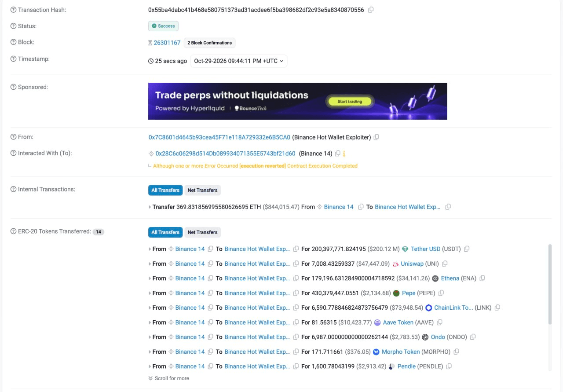Open block 26301167 link
The height and width of the screenshot is (392, 563).
pos(167,43)
